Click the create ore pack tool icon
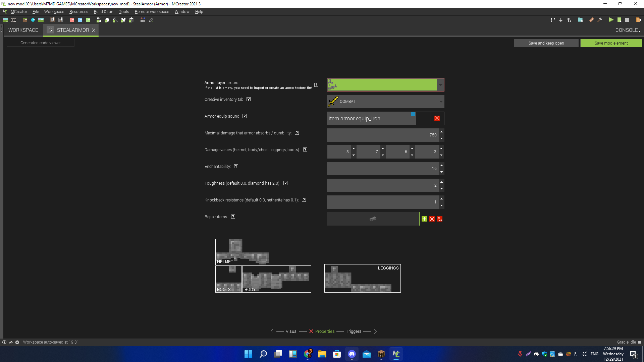Image resolution: width=644 pixels, height=362 pixels. tap(107, 20)
